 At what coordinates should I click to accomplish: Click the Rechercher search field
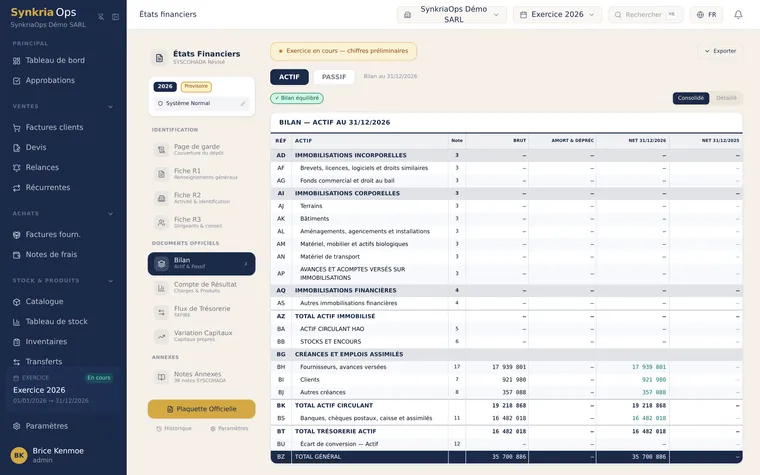[646, 15]
